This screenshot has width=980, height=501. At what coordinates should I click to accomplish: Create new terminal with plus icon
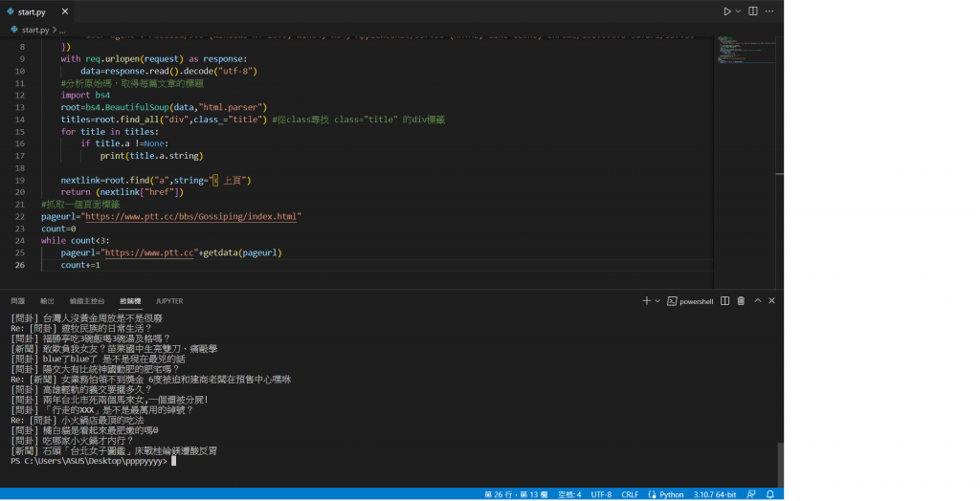pyautogui.click(x=646, y=301)
